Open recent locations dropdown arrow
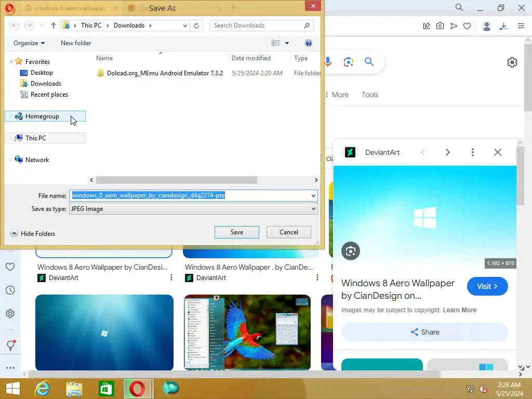The width and height of the screenshot is (532, 399). [42, 25]
